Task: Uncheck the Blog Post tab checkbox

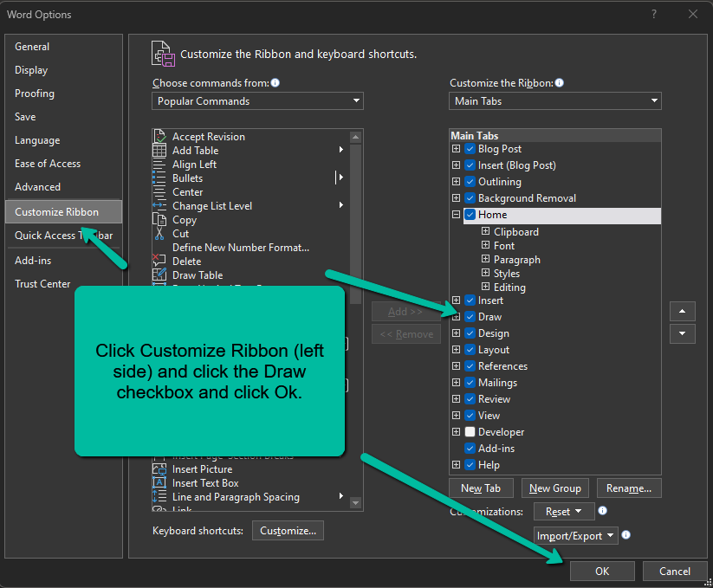Action: coord(470,149)
